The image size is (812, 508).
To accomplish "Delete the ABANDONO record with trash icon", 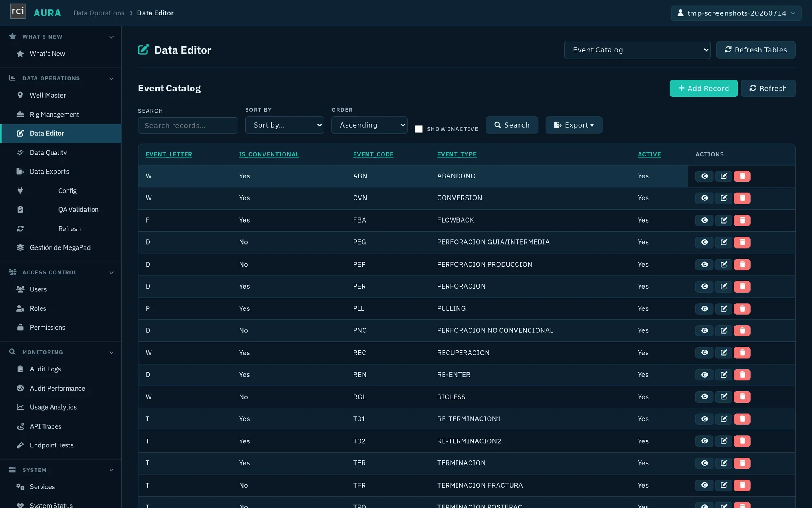I will (x=742, y=176).
